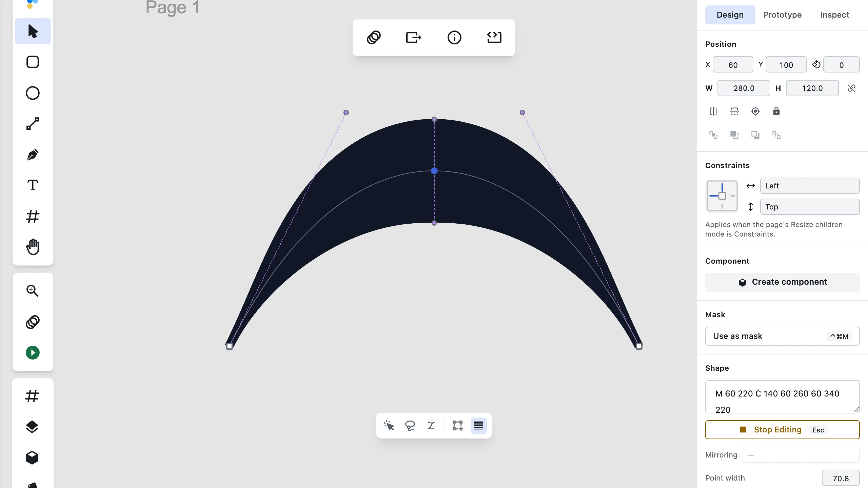Toggle the list lines mode button
Image resolution: width=868 pixels, height=488 pixels.
point(478,426)
